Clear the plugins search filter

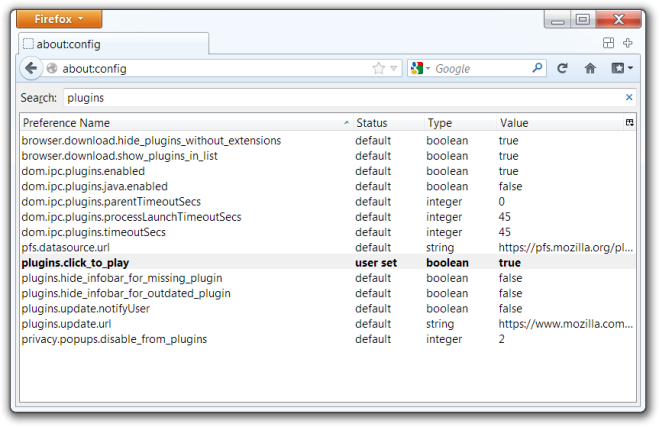pyautogui.click(x=629, y=98)
